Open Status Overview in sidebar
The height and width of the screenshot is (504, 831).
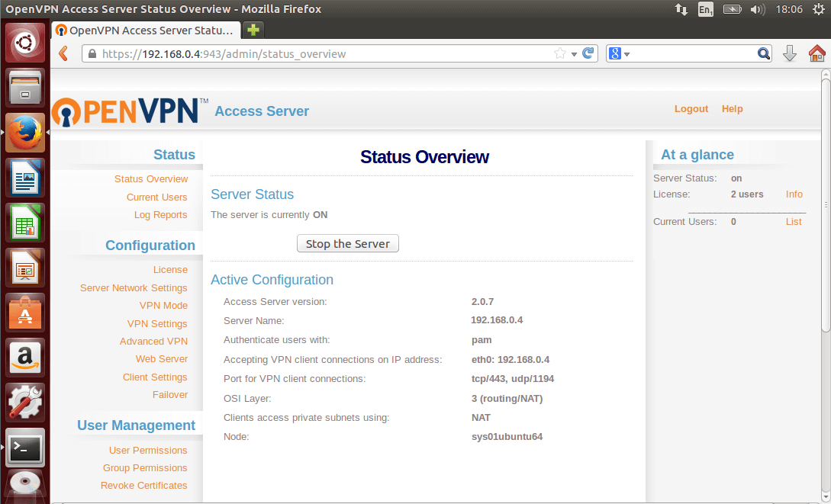[151, 179]
